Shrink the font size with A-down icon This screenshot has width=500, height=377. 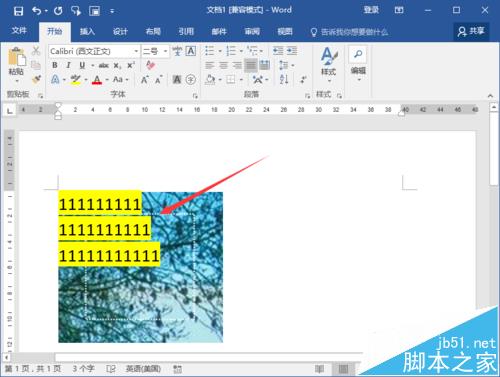(158, 80)
